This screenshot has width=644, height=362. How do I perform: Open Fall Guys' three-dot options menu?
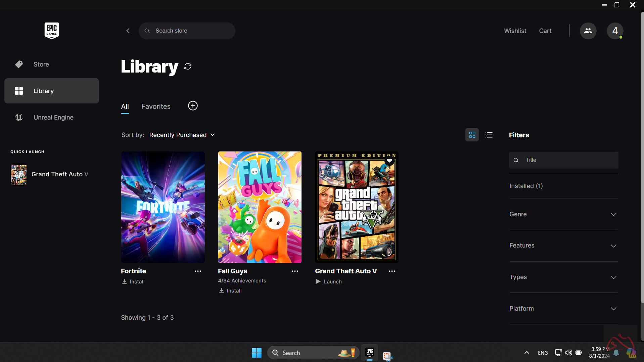click(295, 271)
